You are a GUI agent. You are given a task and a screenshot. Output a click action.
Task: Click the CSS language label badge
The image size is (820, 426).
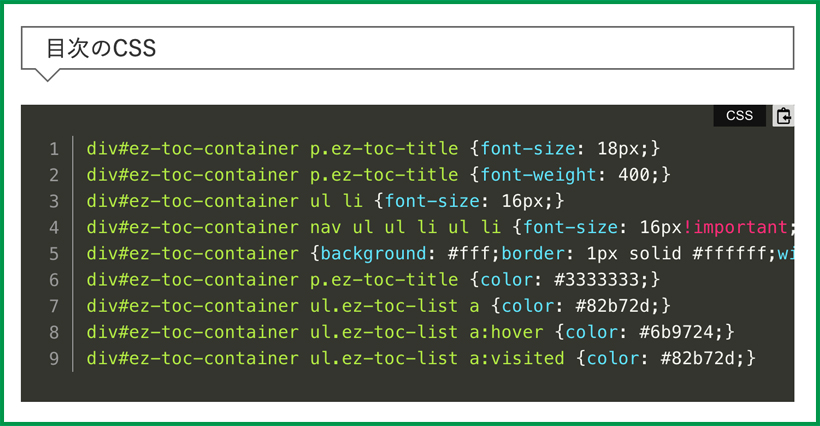739,116
